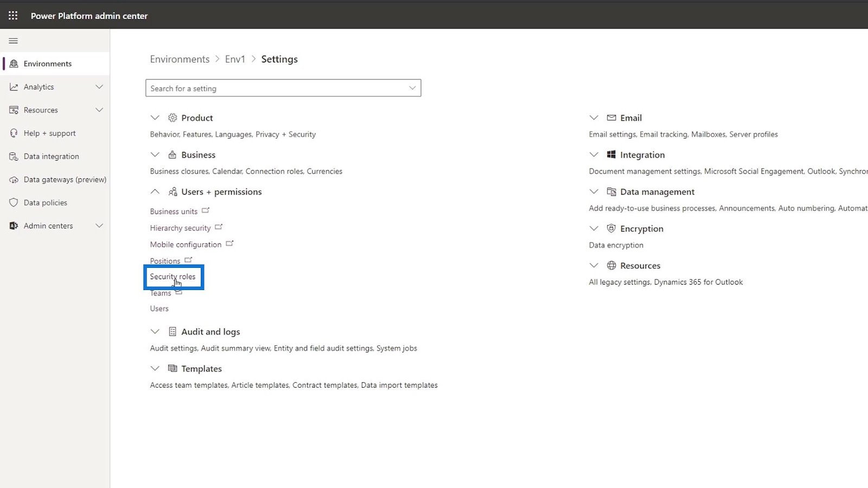Click the Help + support headset icon

pyautogui.click(x=14, y=133)
